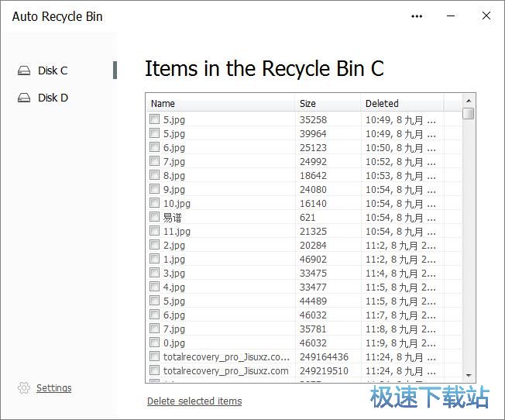Click the deleted time starting 11:4

pos(400,274)
